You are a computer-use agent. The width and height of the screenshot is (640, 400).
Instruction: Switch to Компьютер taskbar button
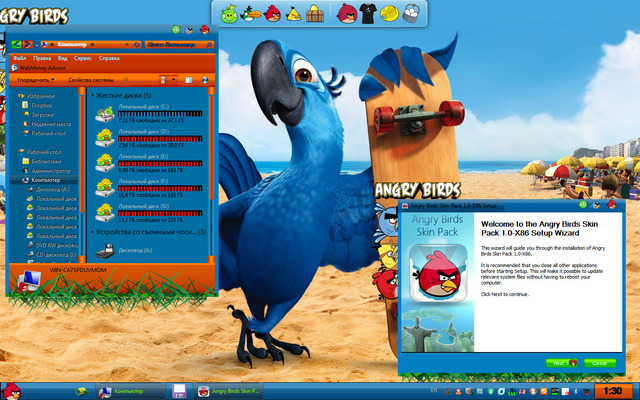click(131, 391)
